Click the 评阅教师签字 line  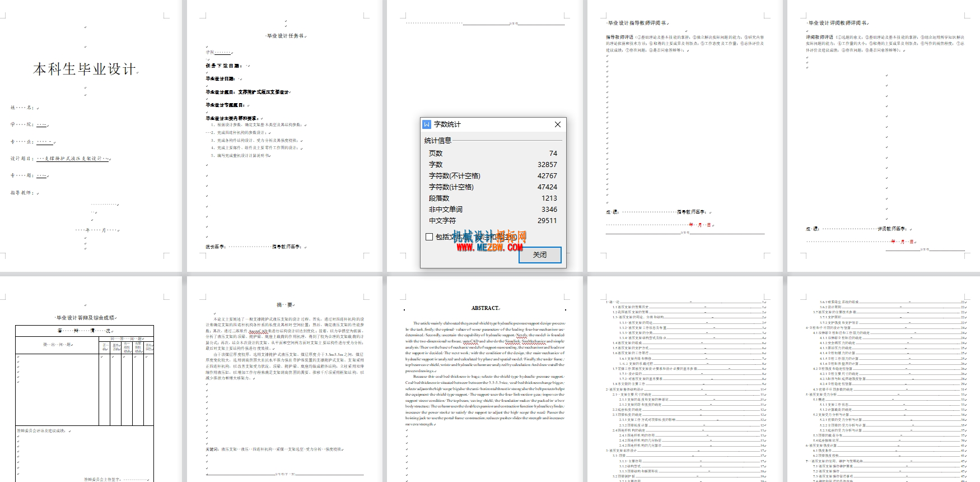[x=894, y=229]
